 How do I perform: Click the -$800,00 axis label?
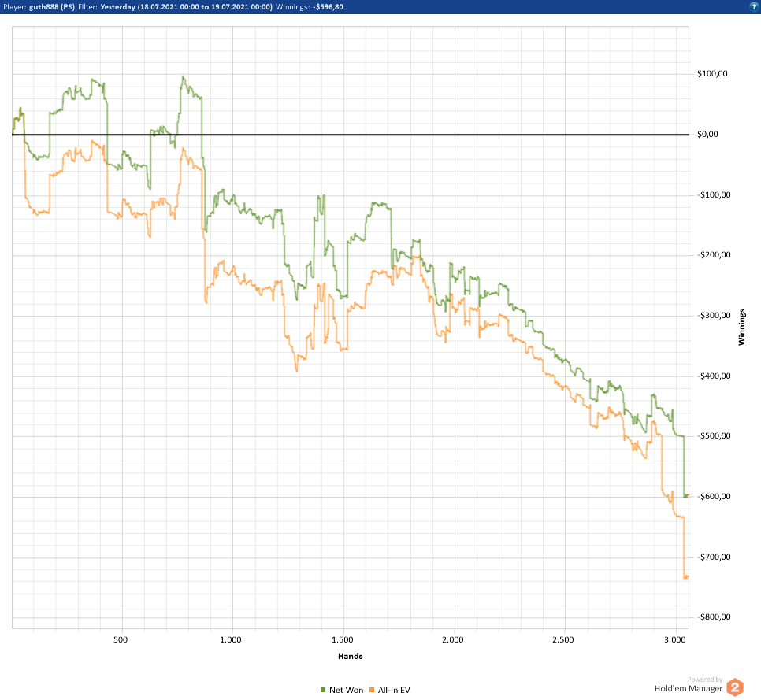(714, 617)
